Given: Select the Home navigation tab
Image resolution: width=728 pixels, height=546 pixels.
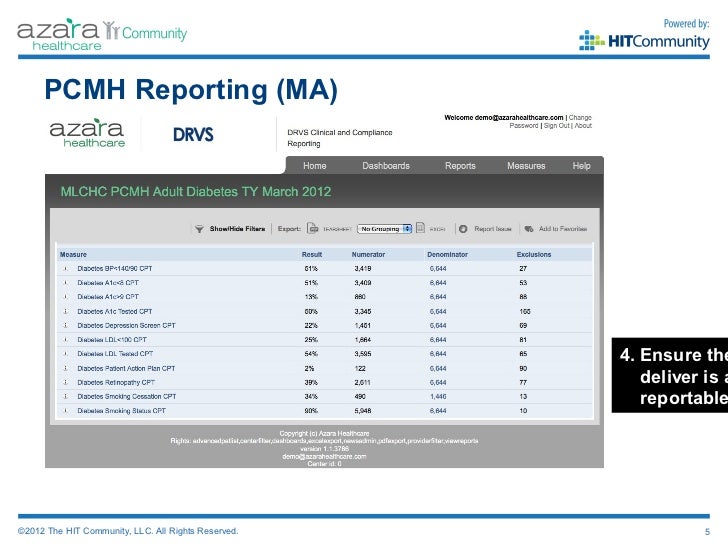Looking at the screenshot, I should tap(314, 165).
